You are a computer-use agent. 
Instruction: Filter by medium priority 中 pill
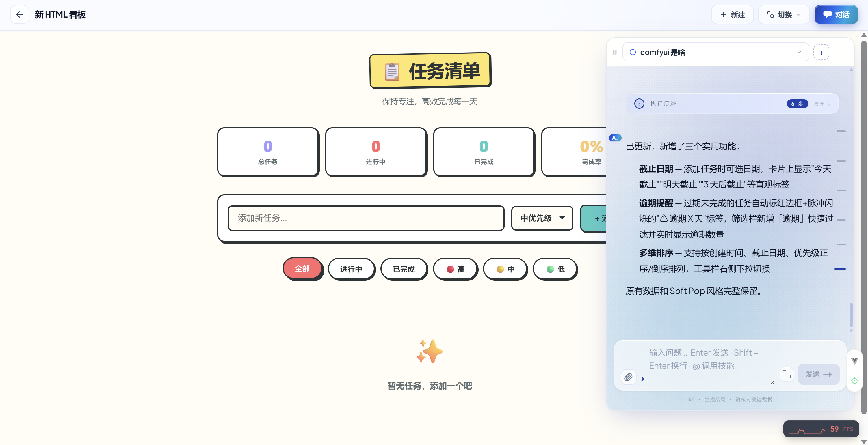pyautogui.click(x=505, y=269)
